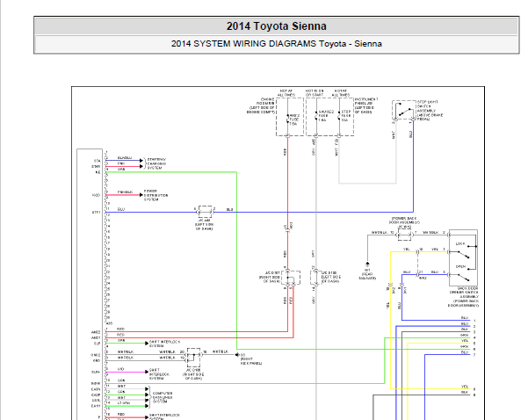Click the "HOT IN ON OR START" header label

315,93
